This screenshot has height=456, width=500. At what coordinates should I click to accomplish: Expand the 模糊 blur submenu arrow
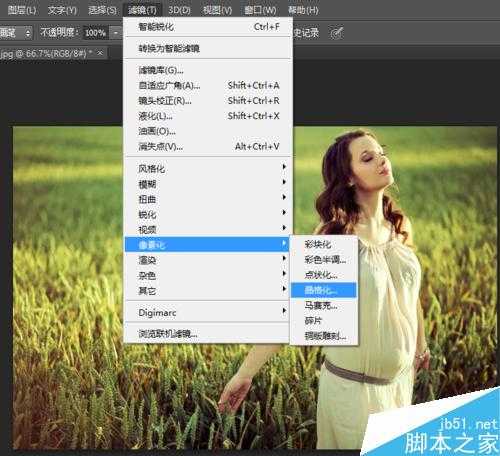click(x=284, y=182)
